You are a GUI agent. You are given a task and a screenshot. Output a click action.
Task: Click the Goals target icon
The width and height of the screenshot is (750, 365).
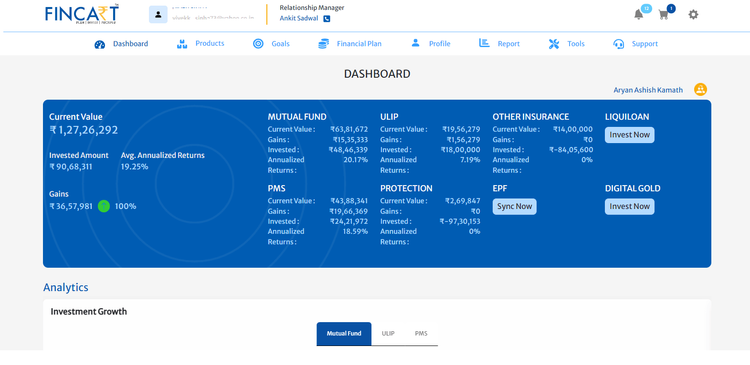coord(258,44)
